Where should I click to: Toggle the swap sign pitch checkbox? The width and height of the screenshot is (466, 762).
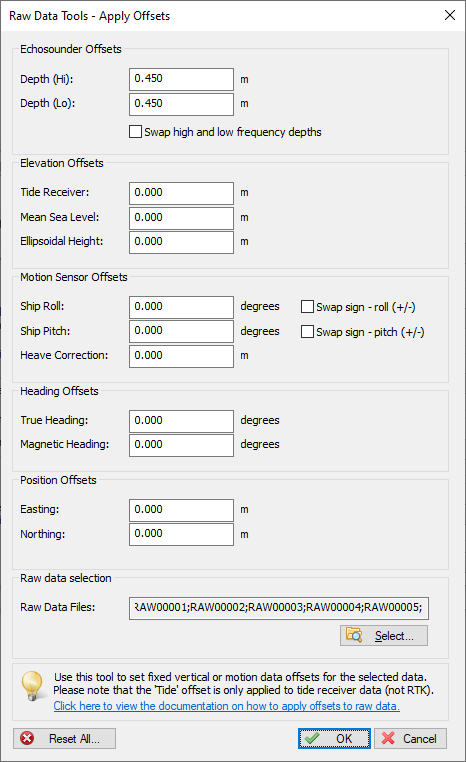pos(307,331)
